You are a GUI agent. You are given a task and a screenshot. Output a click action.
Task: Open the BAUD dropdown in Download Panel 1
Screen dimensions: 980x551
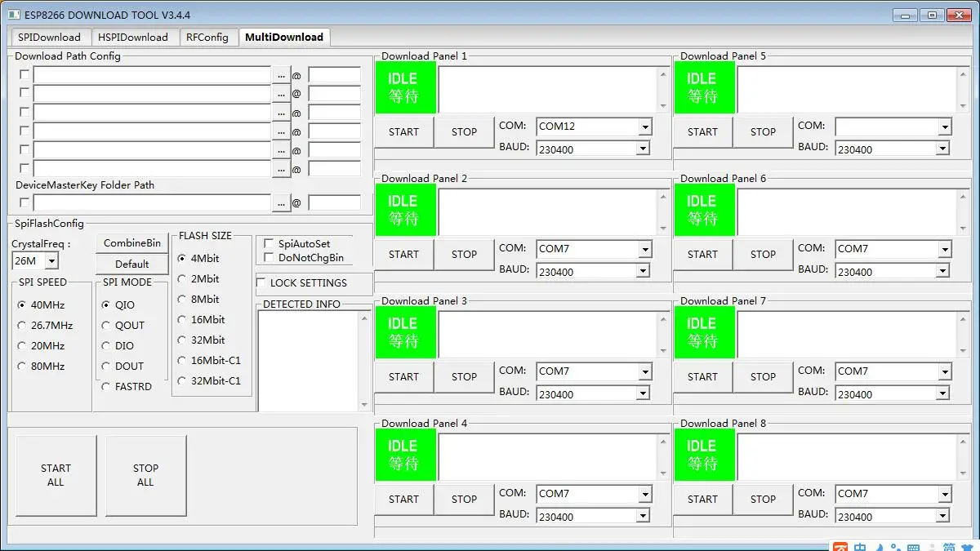pos(643,149)
